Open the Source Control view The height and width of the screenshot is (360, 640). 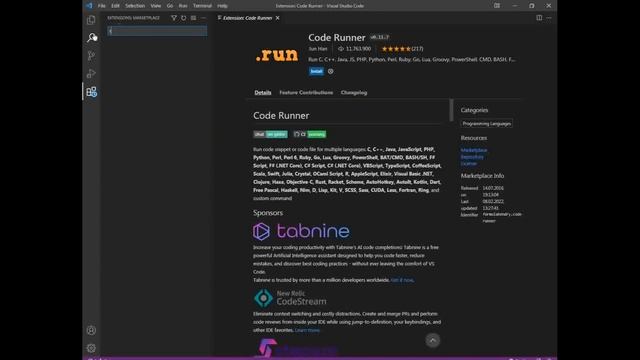coord(91,56)
